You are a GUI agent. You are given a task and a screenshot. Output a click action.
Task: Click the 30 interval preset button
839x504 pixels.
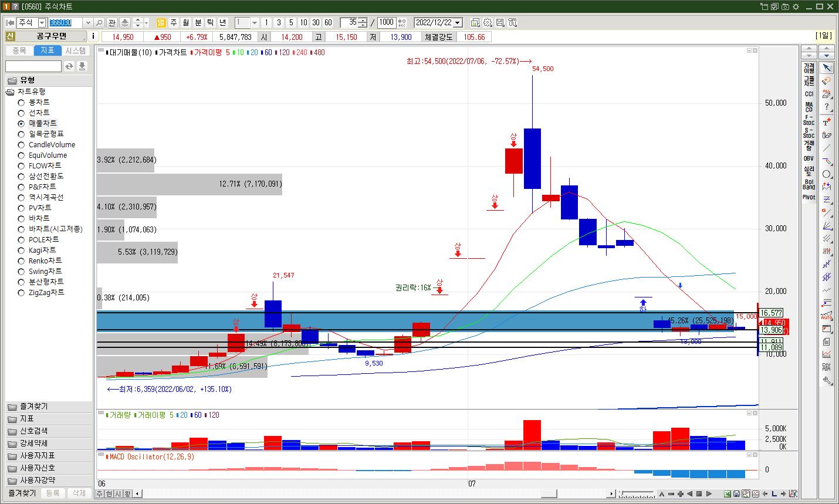coord(316,23)
